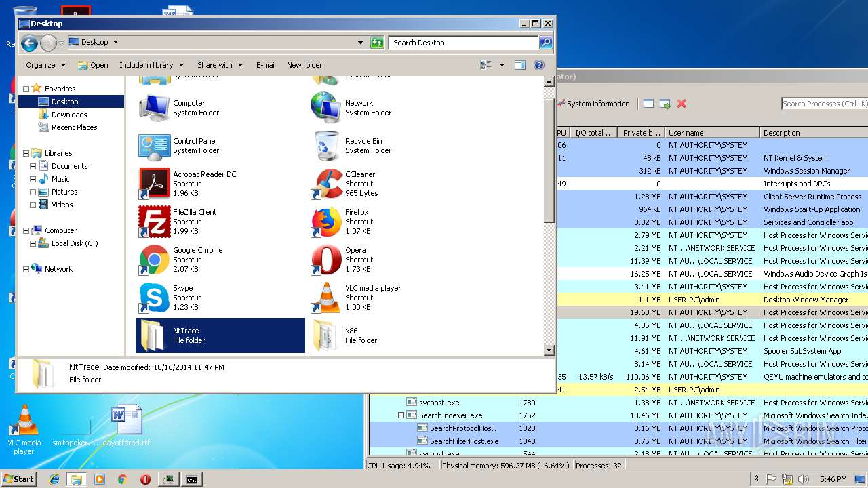The height and width of the screenshot is (488, 868).
Task: Expand the Videos library node
Action: pos(33,205)
